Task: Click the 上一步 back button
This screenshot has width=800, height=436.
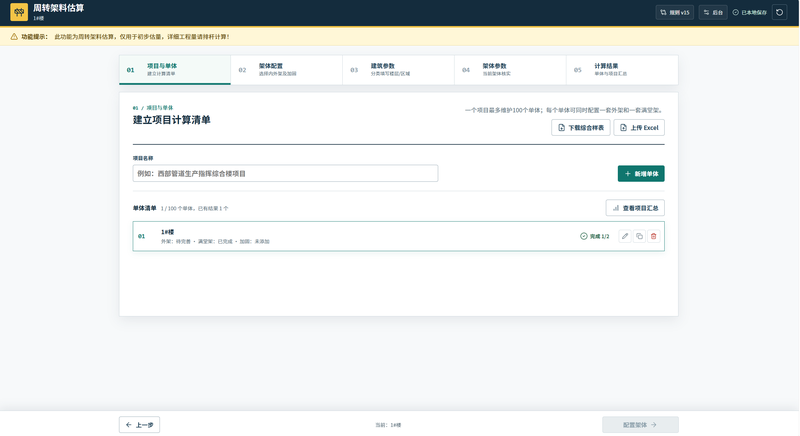Action: 139,424
